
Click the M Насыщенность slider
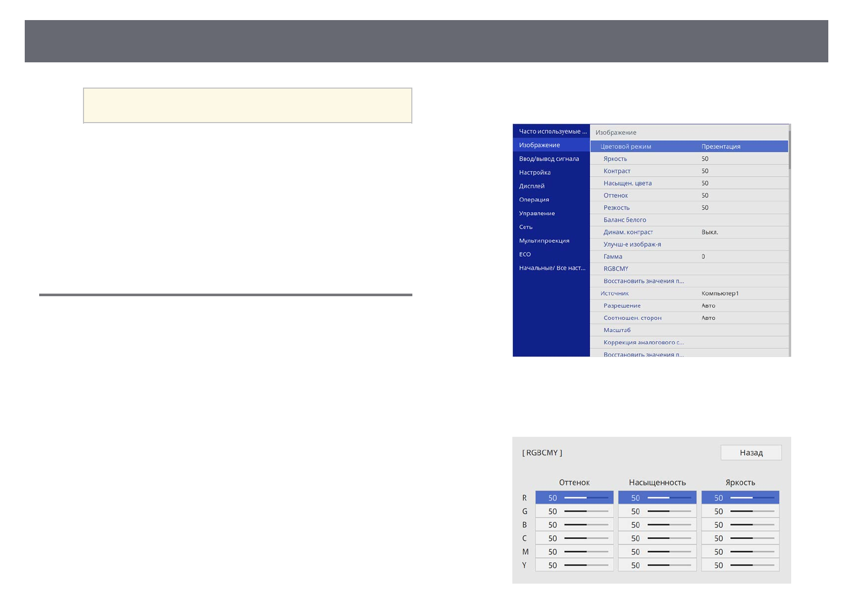669,552
